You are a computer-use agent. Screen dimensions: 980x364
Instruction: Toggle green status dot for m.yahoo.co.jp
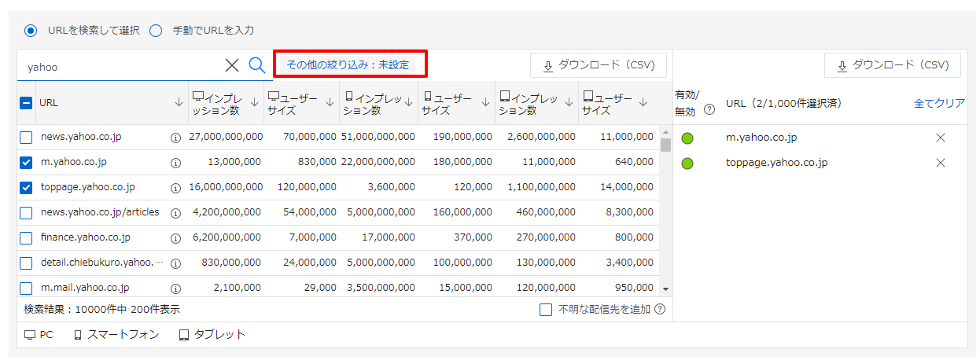687,138
